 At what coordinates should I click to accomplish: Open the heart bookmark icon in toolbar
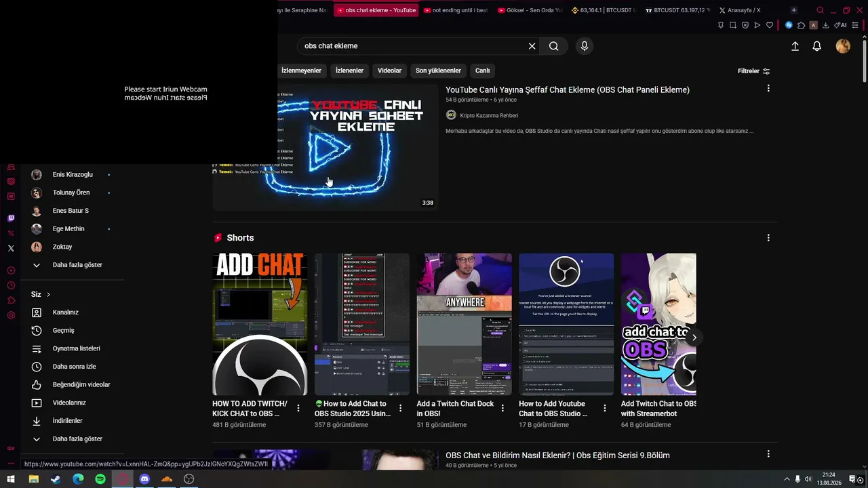[x=770, y=25]
